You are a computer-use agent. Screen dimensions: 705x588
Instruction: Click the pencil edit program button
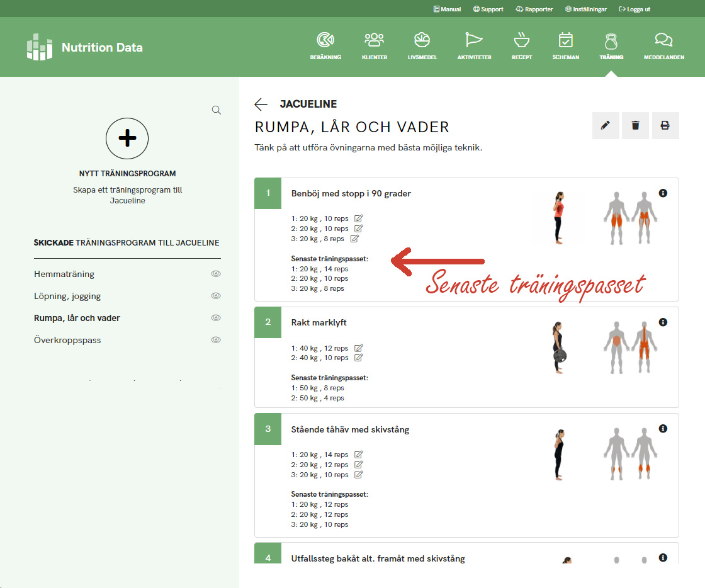[606, 126]
